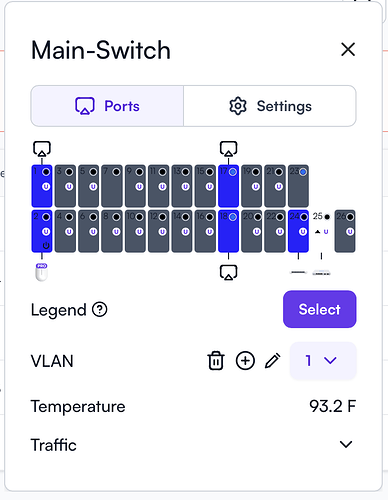The image size is (388, 500).
Task: Add a new VLAN with the plus icon
Action: point(245,361)
